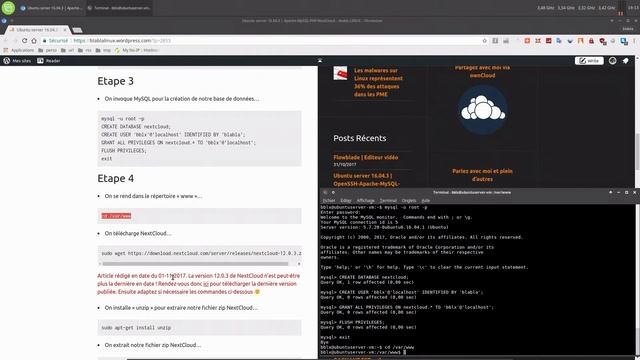Click the Posts Récents heading

(x=360, y=138)
